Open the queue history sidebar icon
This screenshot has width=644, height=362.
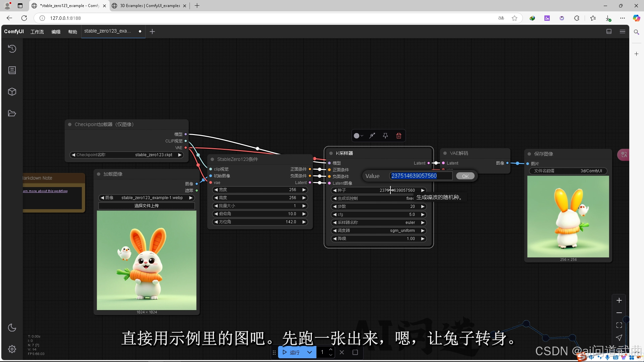click(x=12, y=49)
